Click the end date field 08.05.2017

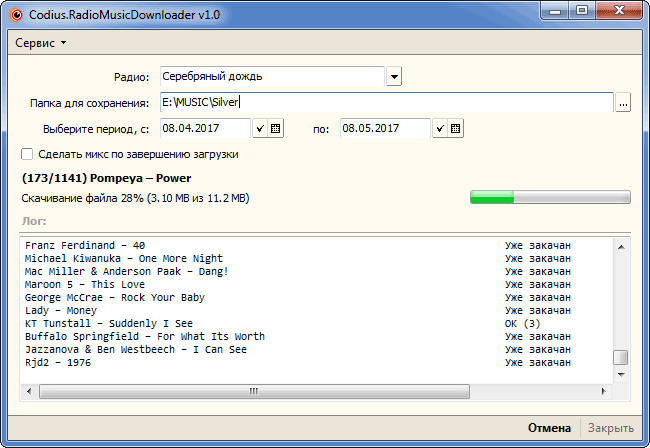[x=384, y=129]
